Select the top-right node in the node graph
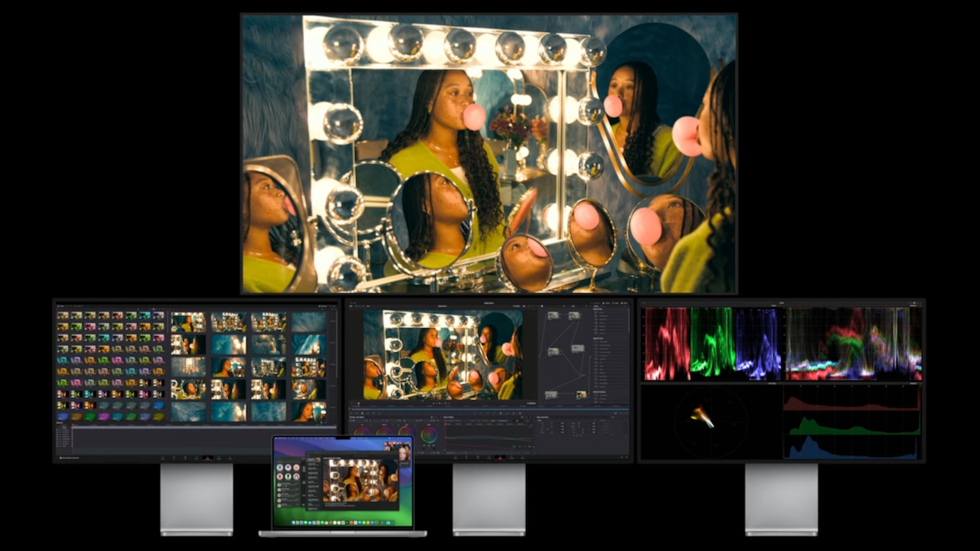Screen dimensions: 980x551 (x=574, y=315)
